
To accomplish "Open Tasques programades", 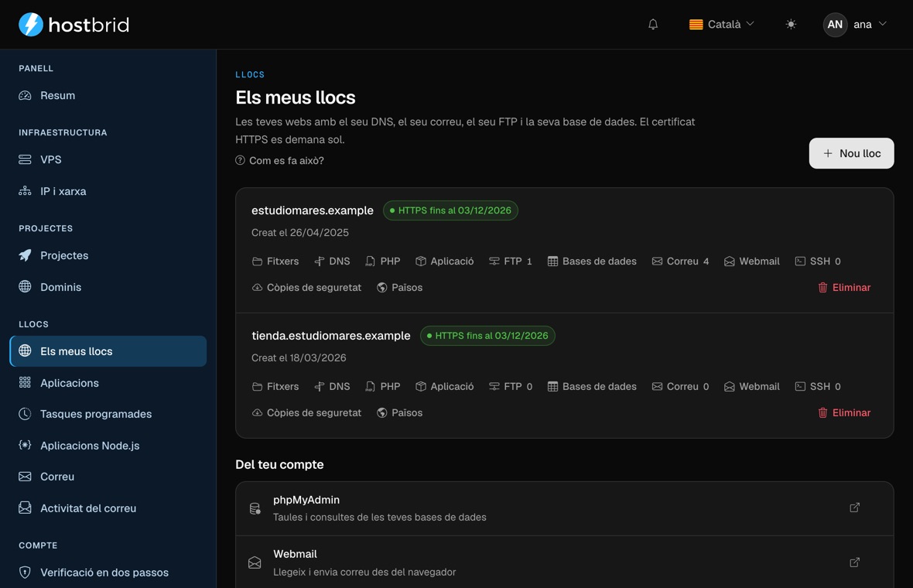I will point(108,414).
